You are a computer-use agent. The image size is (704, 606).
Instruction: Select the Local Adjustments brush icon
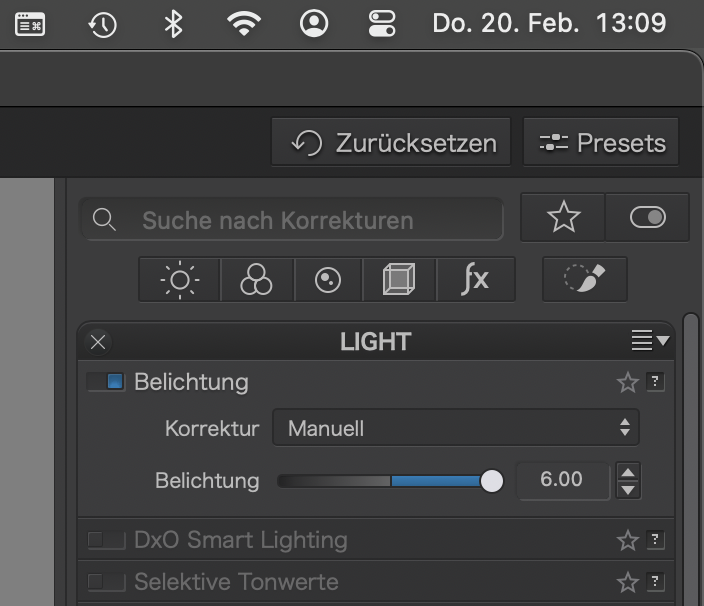pos(585,279)
